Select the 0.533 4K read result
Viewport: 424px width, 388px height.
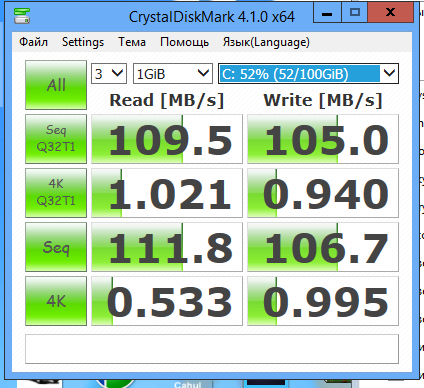click(167, 301)
